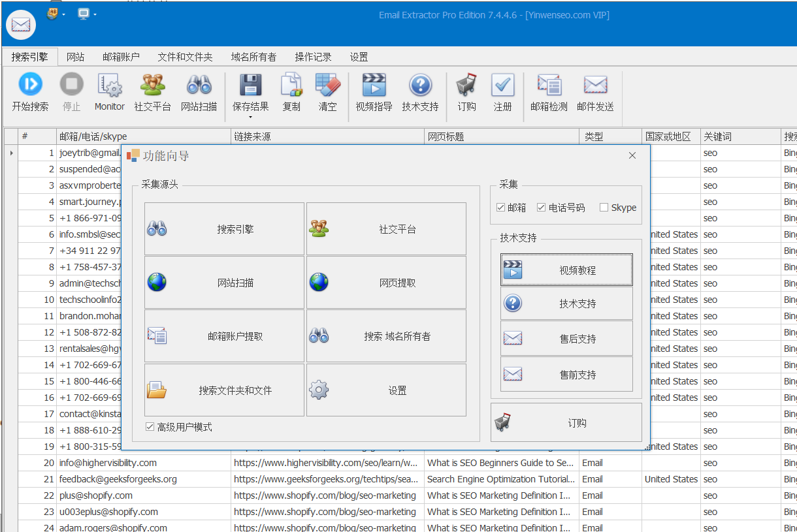Image resolution: width=797 pixels, height=532 pixels.
Task: Toggle 高级用户模式 advanced mode checkbox
Action: pyautogui.click(x=150, y=427)
